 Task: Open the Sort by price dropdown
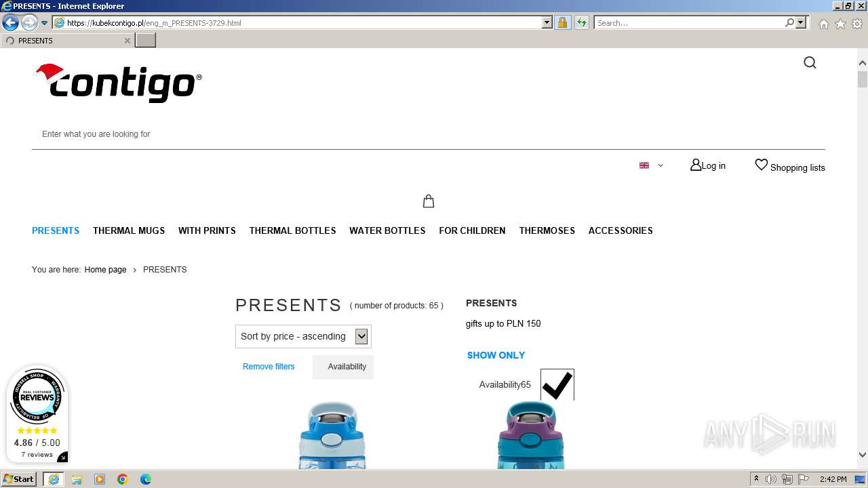[303, 336]
